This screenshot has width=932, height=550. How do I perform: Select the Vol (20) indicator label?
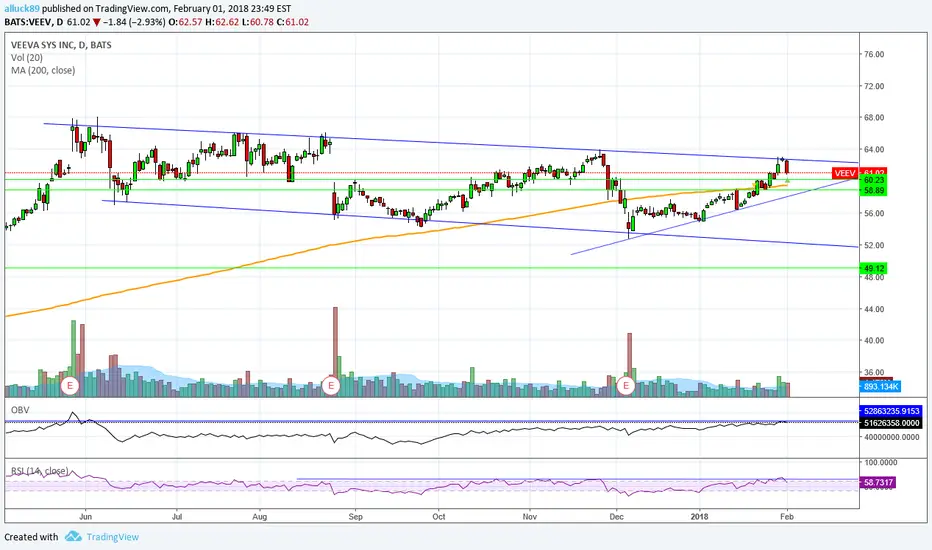click(x=27, y=58)
